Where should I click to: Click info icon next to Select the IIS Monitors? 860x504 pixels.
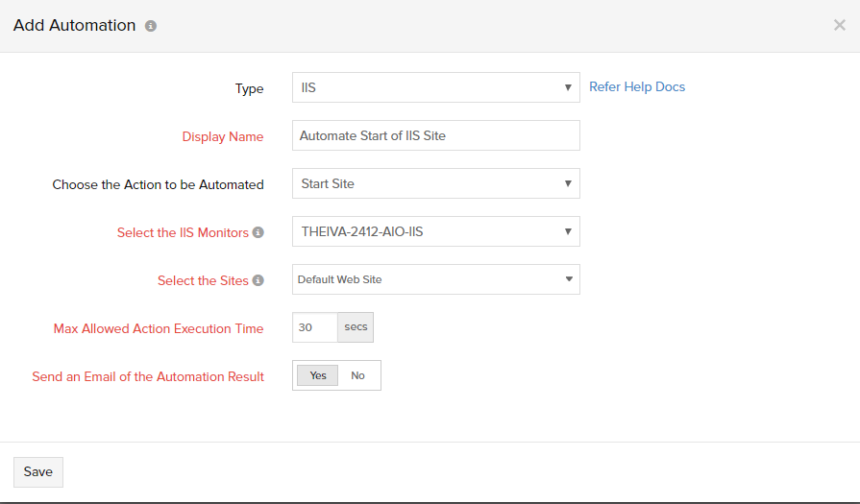tap(258, 232)
